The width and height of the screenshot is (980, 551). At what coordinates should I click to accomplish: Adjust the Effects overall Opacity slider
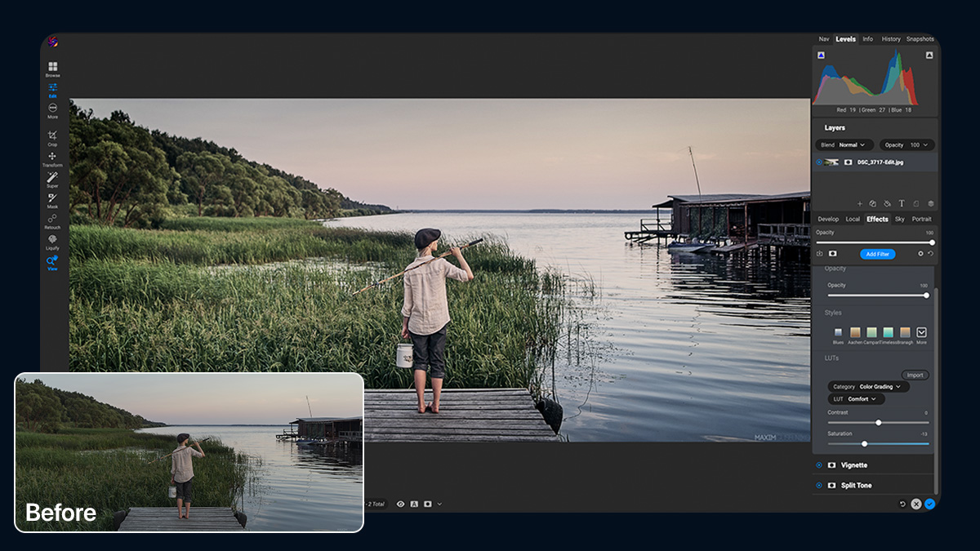point(874,242)
